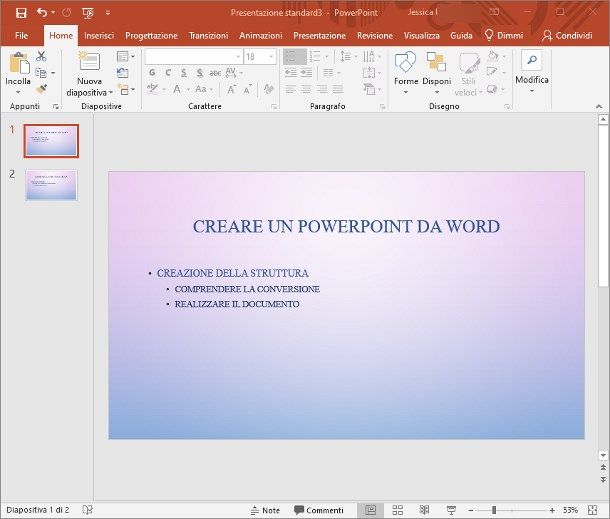Click the Copy icon in Appunti

[41, 73]
